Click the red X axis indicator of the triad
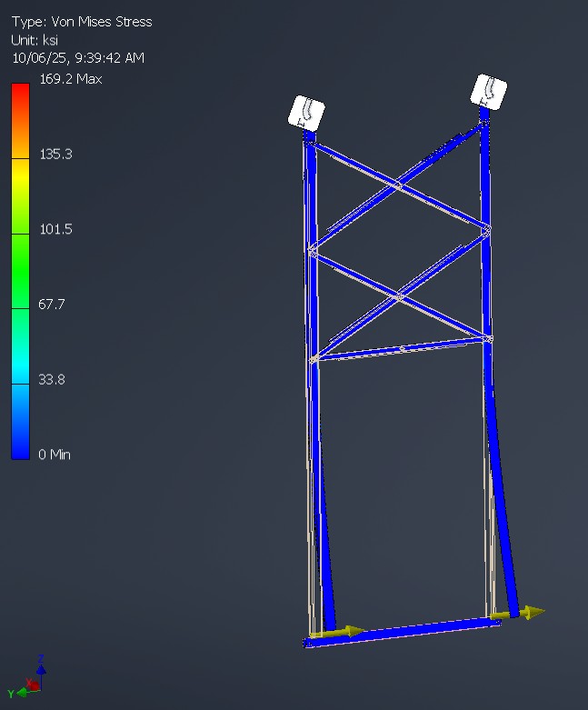The width and height of the screenshot is (588, 710). pos(33,684)
